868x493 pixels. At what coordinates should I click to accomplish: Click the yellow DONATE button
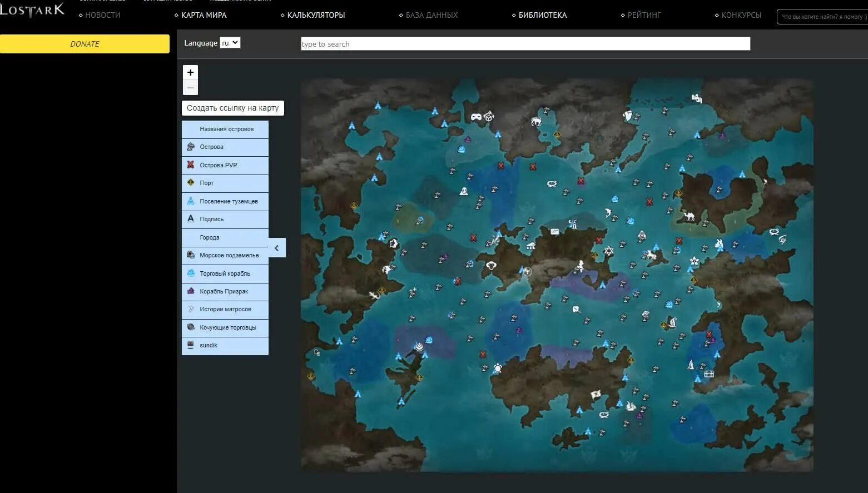pos(85,44)
